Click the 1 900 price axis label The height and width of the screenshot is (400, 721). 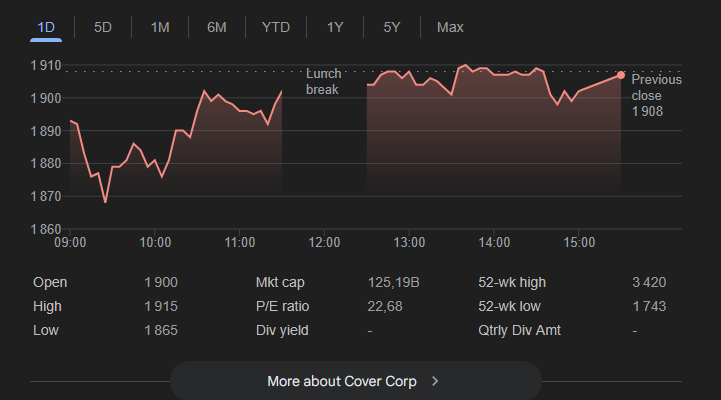coord(46,98)
